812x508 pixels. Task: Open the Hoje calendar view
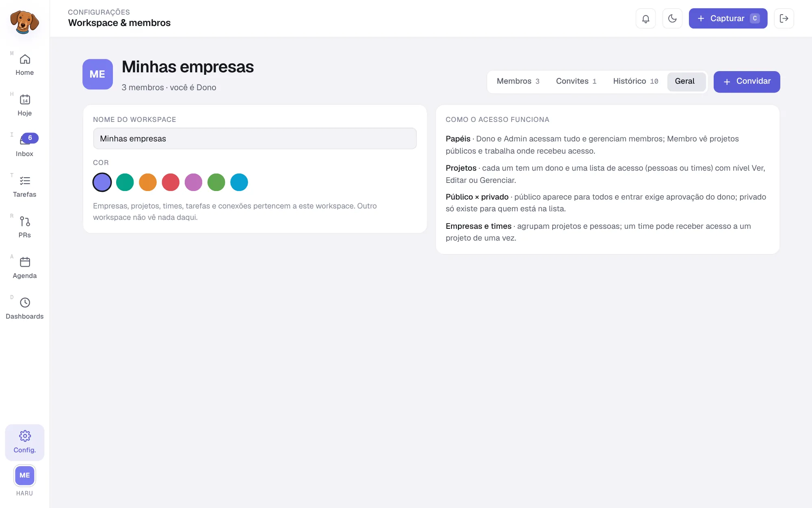point(25,106)
